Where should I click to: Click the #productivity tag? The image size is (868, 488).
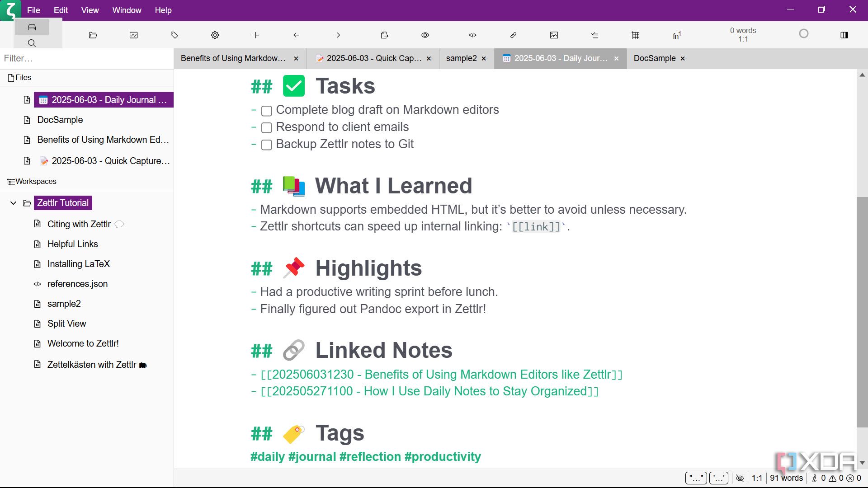pos(443,457)
